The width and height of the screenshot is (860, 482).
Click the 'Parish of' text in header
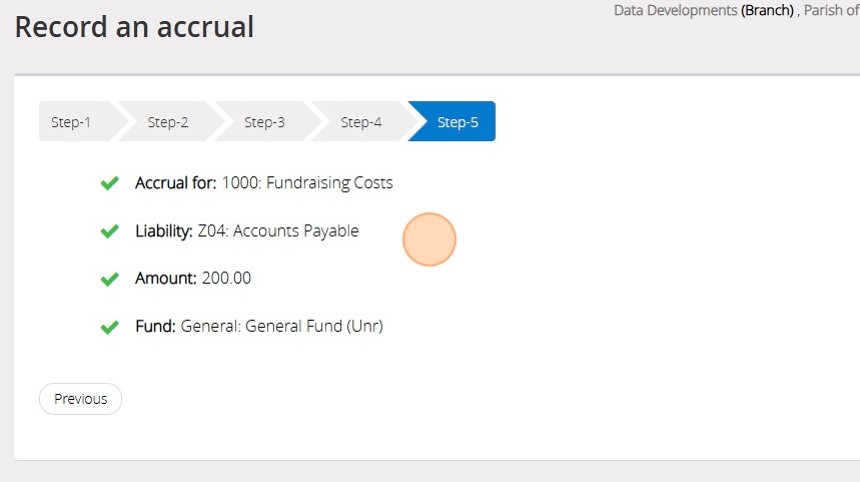(830, 11)
